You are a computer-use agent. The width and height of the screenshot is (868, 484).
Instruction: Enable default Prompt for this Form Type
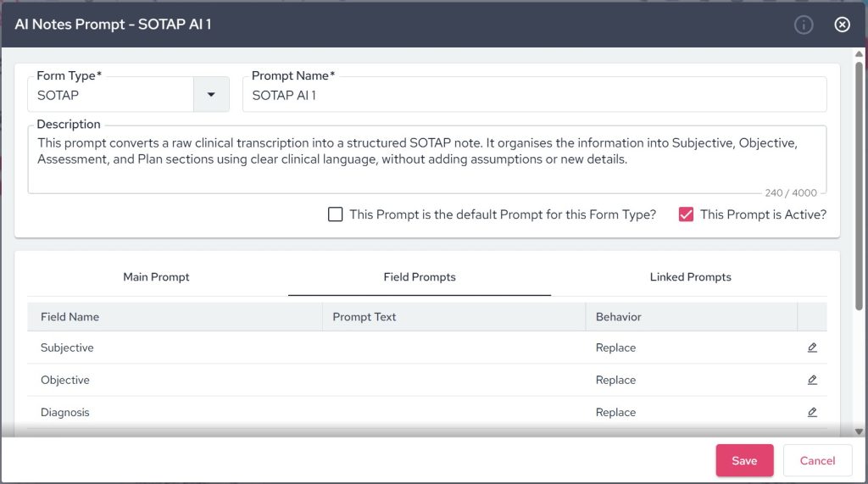336,214
